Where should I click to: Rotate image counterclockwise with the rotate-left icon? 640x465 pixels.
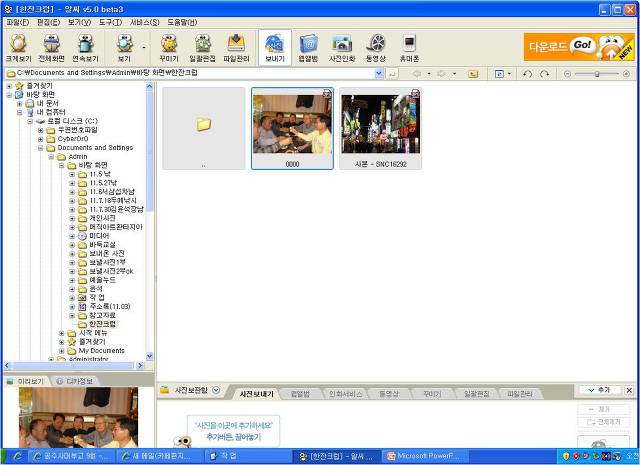click(x=527, y=74)
